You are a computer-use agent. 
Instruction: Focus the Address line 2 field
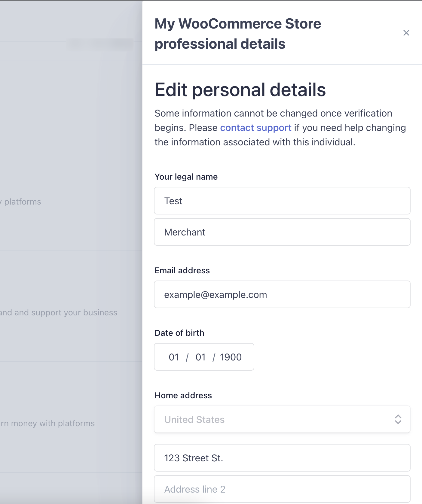[282, 489]
